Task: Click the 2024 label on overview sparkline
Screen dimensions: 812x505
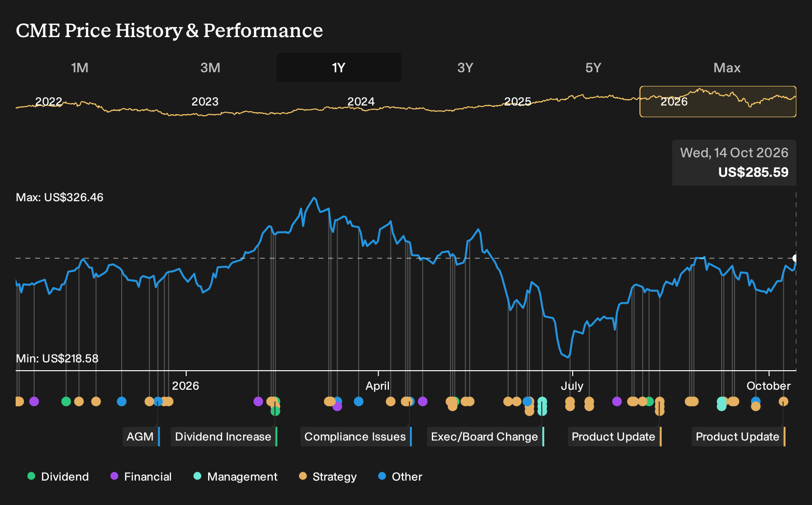Action: [361, 102]
